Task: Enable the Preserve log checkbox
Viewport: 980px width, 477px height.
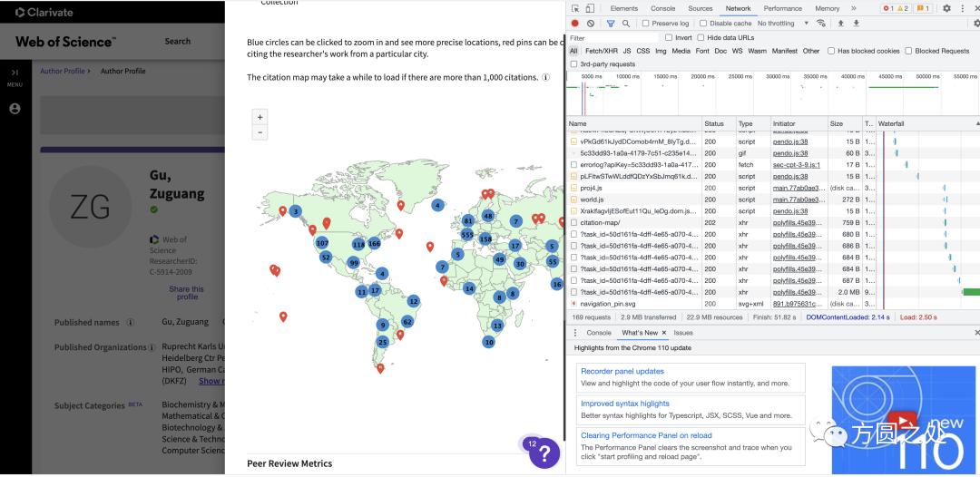Action: click(x=646, y=23)
